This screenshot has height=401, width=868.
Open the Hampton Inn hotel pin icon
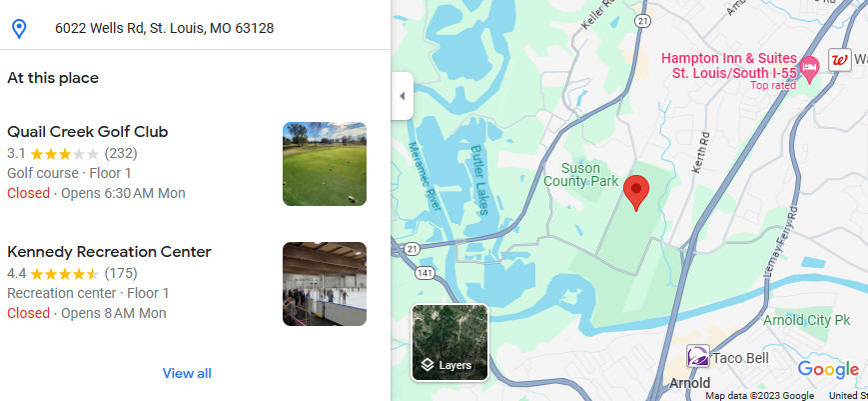click(x=810, y=69)
